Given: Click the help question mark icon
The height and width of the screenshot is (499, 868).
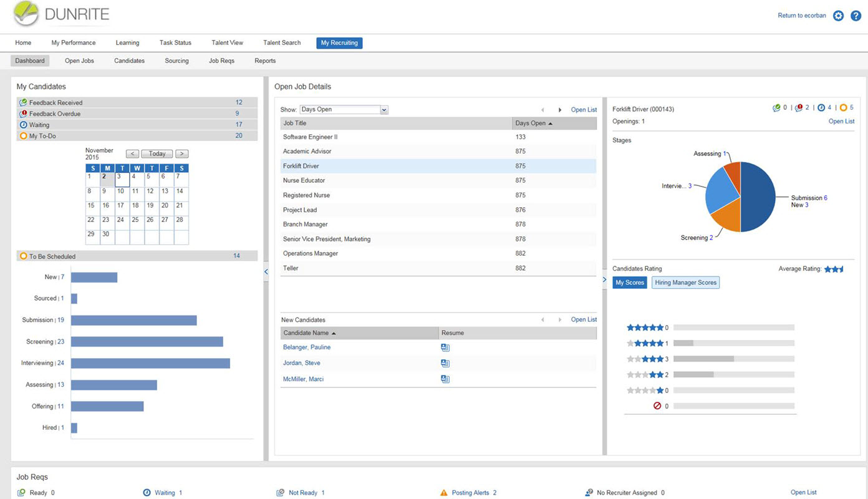Looking at the screenshot, I should click(856, 16).
